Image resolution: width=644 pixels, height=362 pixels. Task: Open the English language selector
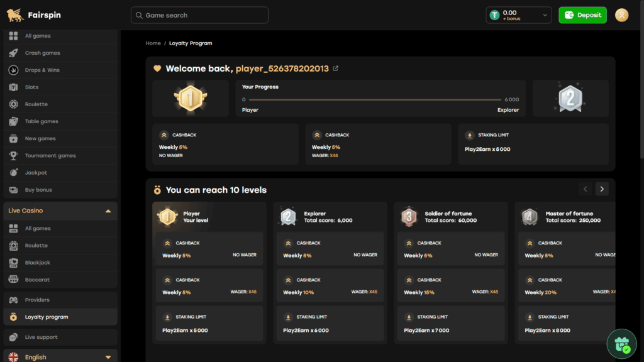coord(60,357)
